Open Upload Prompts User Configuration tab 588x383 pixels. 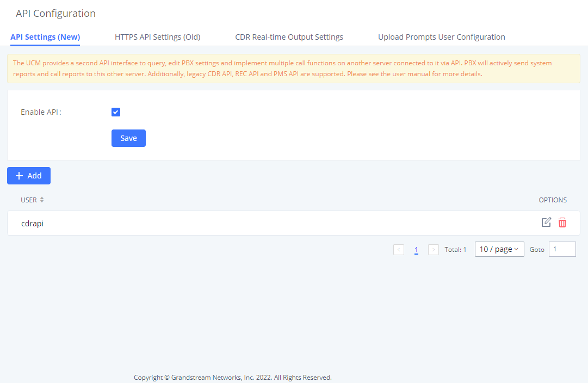(x=441, y=37)
